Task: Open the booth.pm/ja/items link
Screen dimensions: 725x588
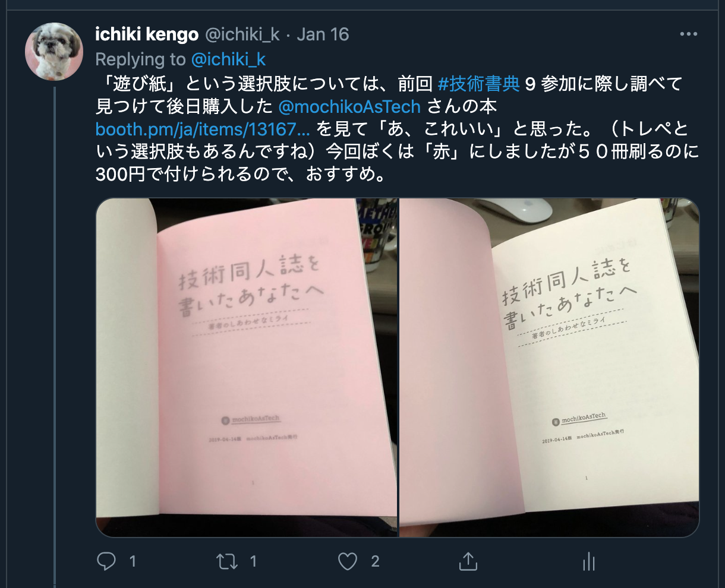Action: coord(203,129)
